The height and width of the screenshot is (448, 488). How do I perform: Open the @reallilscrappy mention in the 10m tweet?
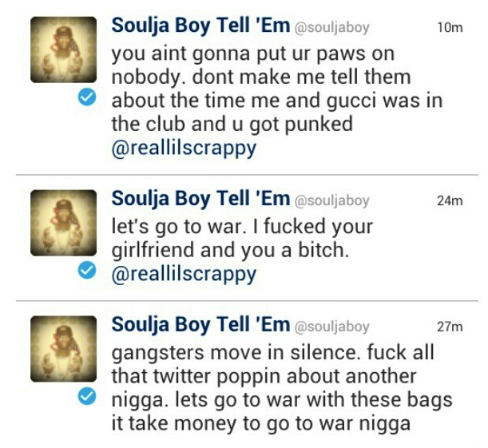[x=184, y=149]
